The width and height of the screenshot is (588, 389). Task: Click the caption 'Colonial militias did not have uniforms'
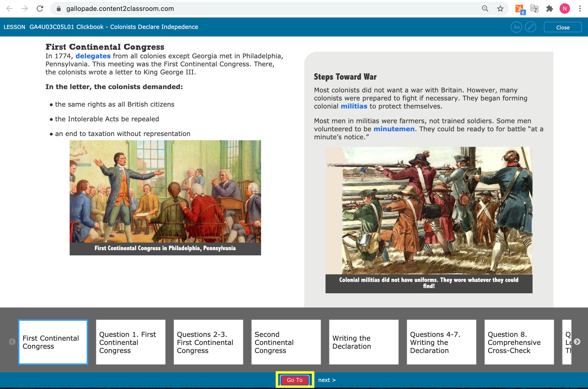click(x=429, y=283)
